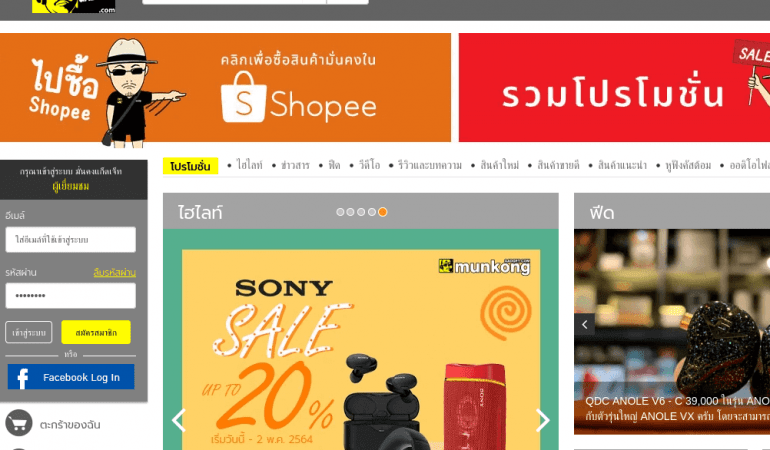
Task: Click the Shopee bag logo
Action: tap(244, 97)
